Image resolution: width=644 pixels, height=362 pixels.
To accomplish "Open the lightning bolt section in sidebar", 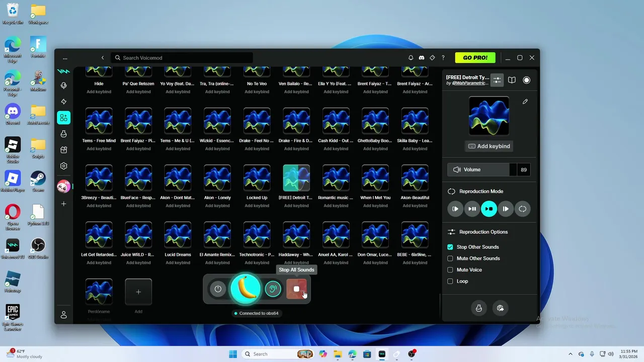I will pos(63,102).
